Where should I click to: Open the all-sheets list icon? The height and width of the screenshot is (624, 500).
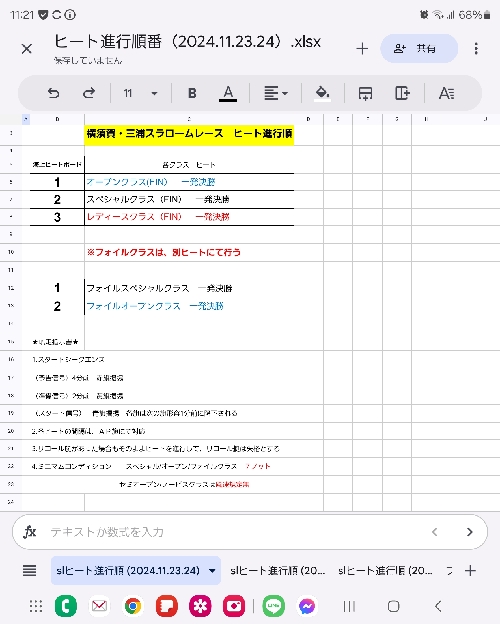click(29, 571)
